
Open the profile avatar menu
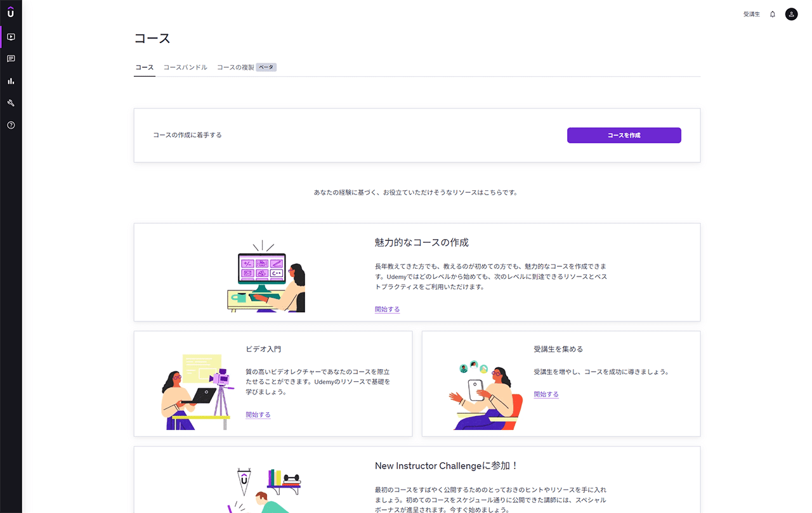790,14
